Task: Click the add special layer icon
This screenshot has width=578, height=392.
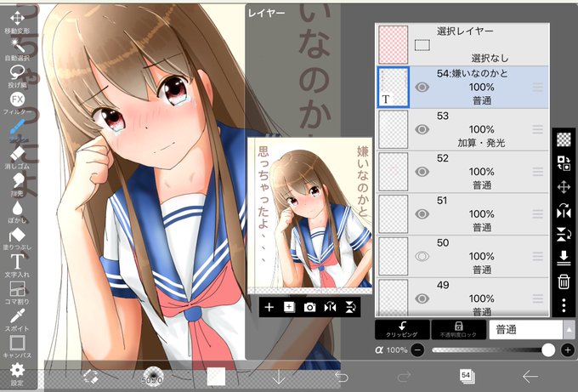Action: point(289,307)
